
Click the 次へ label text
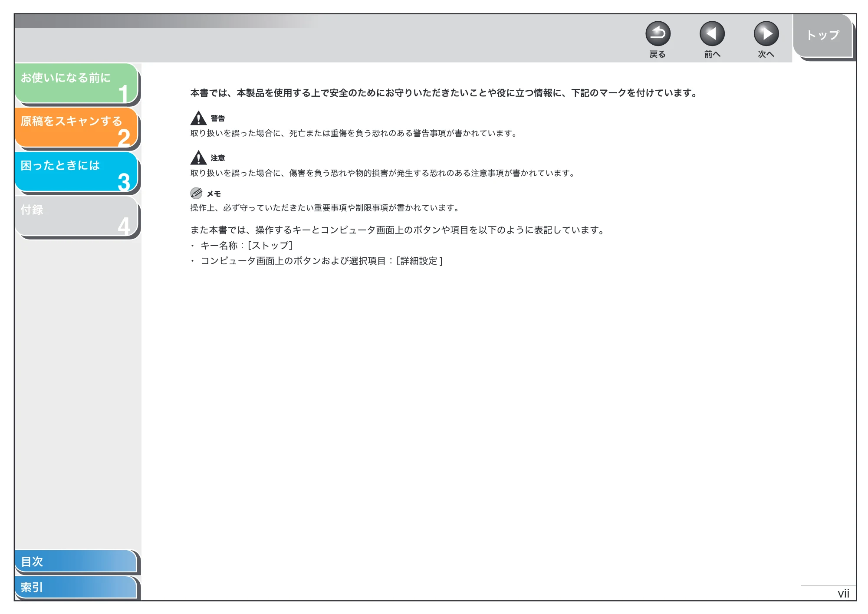(x=766, y=54)
